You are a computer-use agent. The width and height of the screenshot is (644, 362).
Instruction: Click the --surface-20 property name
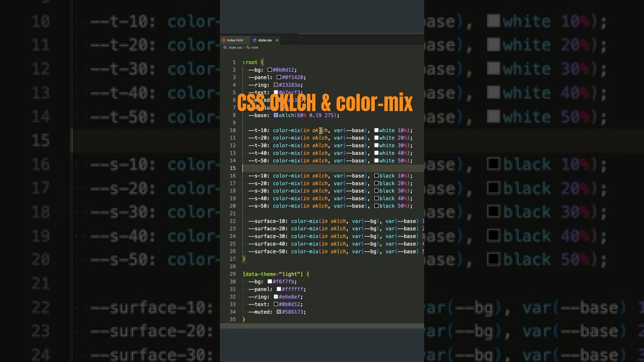[268, 229]
